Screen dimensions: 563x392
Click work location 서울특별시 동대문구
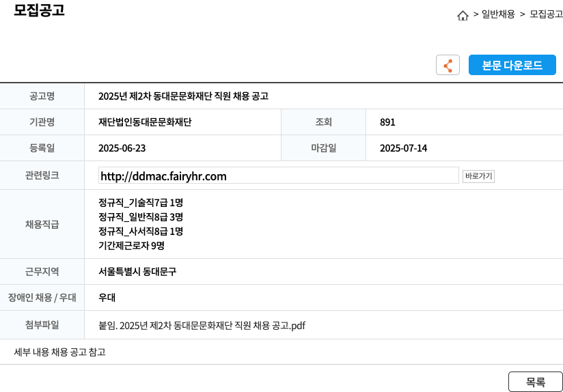[137, 272]
